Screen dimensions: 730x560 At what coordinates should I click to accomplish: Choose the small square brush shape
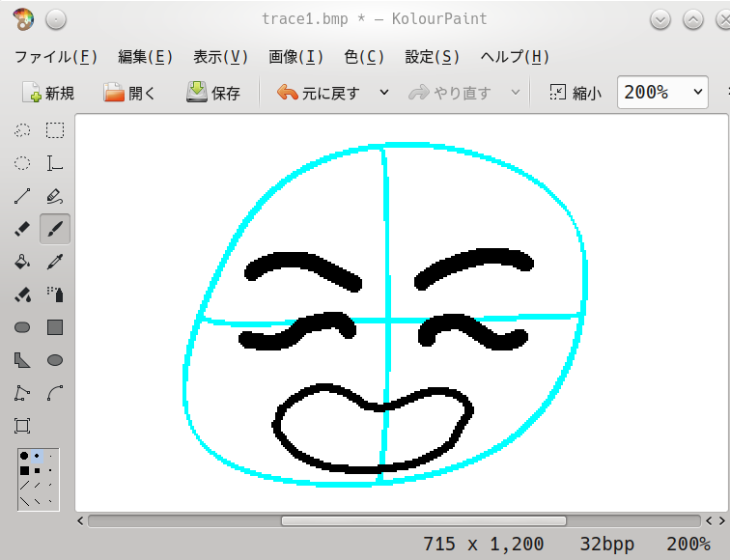point(50,470)
